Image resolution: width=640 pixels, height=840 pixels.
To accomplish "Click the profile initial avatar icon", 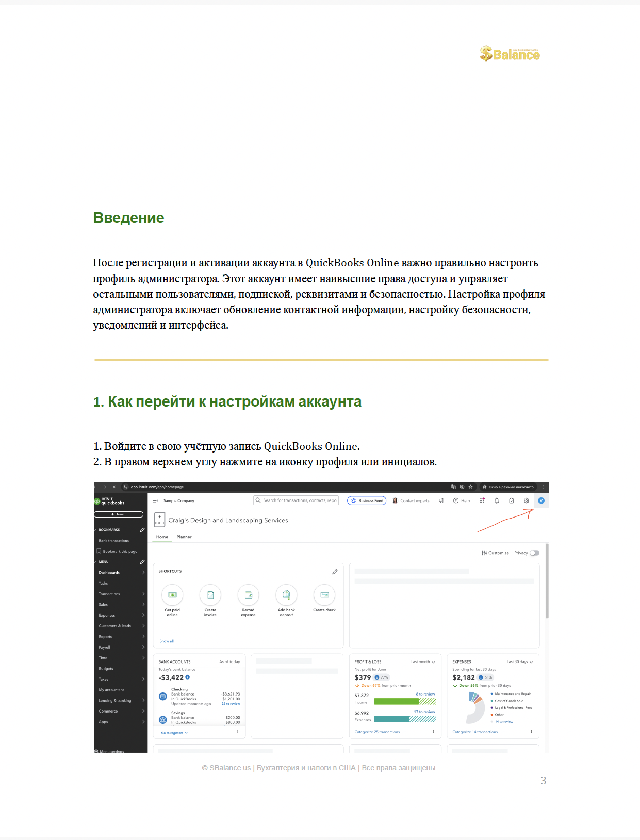I will point(541,500).
